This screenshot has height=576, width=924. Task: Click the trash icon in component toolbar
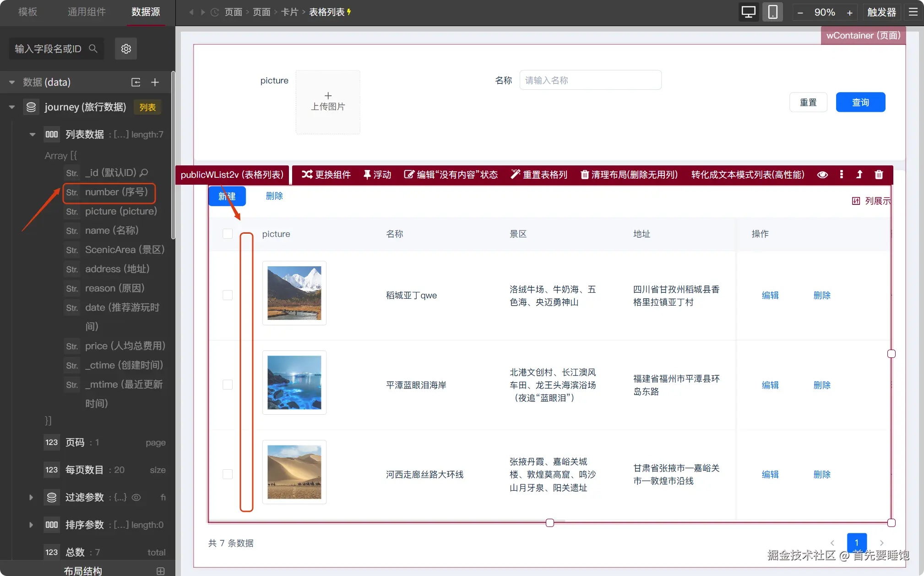pyautogui.click(x=879, y=175)
